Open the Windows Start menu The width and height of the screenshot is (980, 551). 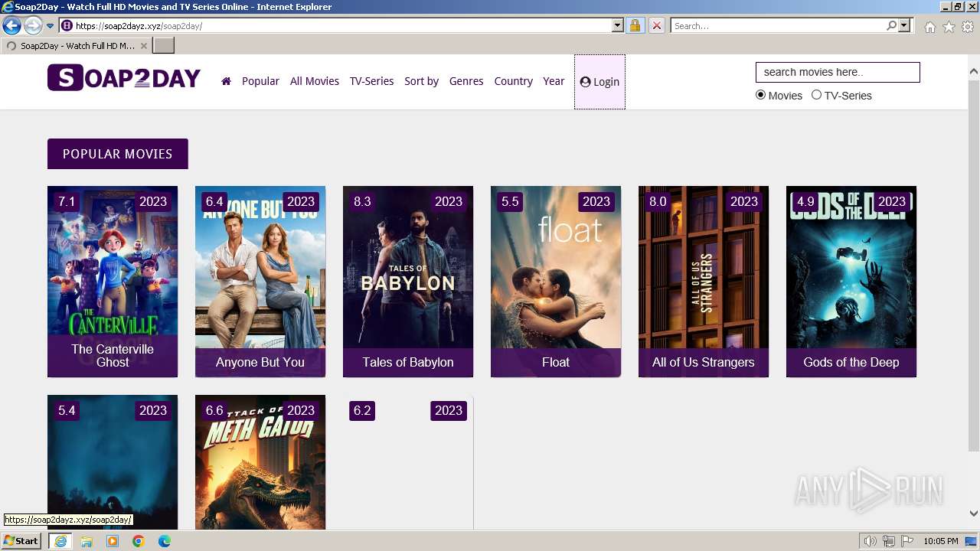click(x=21, y=541)
